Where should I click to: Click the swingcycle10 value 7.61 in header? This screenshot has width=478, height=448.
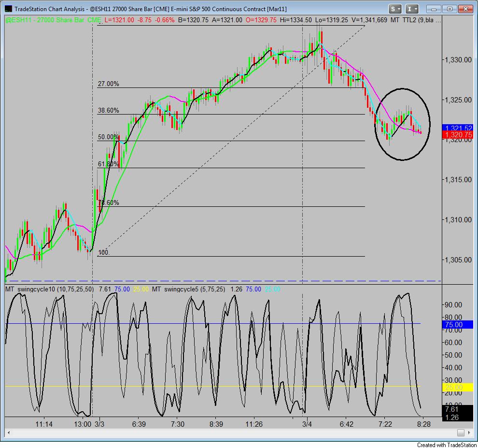click(x=105, y=289)
